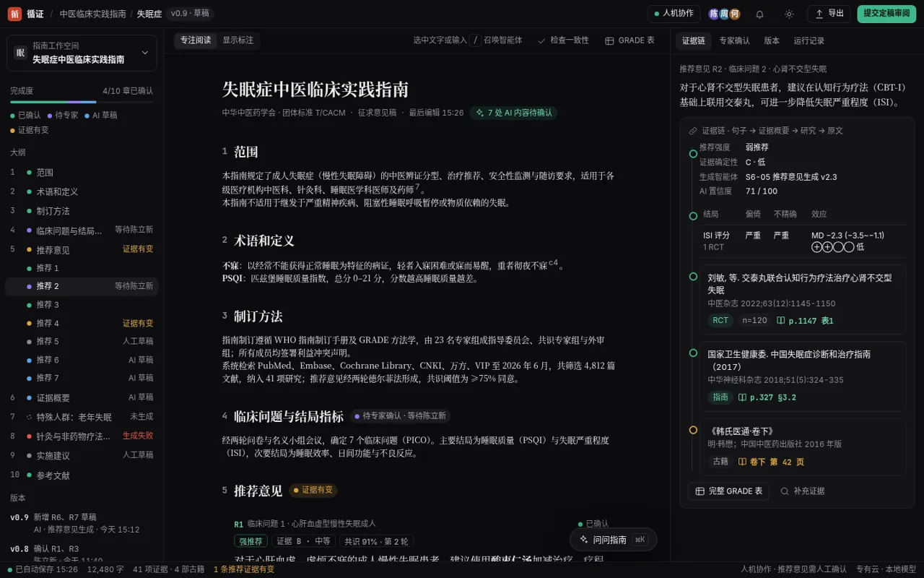Select the 专家确认 tab
The height and width of the screenshot is (578, 924).
734,41
